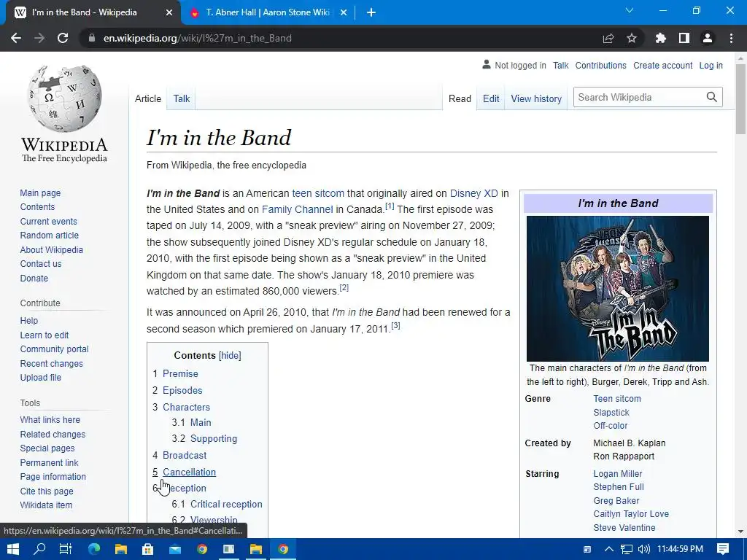This screenshot has height=560, width=747.
Task: Click the Wikipedia globe logo
Action: coord(64,98)
